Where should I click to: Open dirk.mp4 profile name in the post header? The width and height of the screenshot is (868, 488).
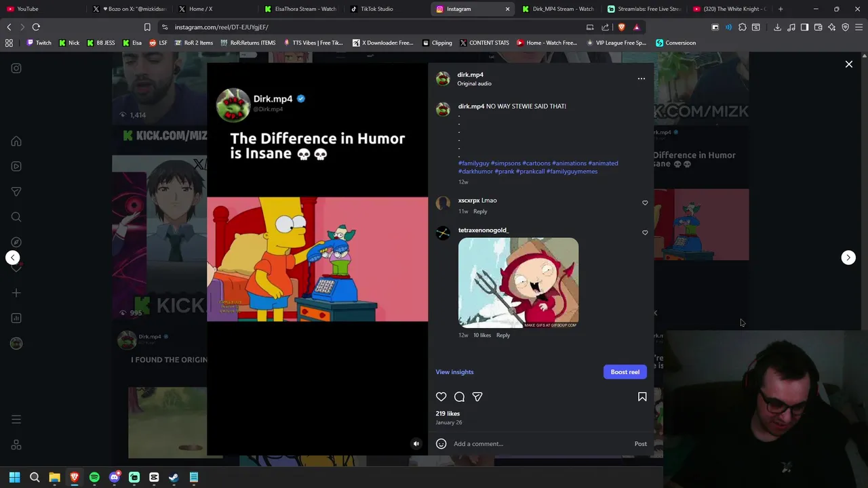tap(470, 75)
